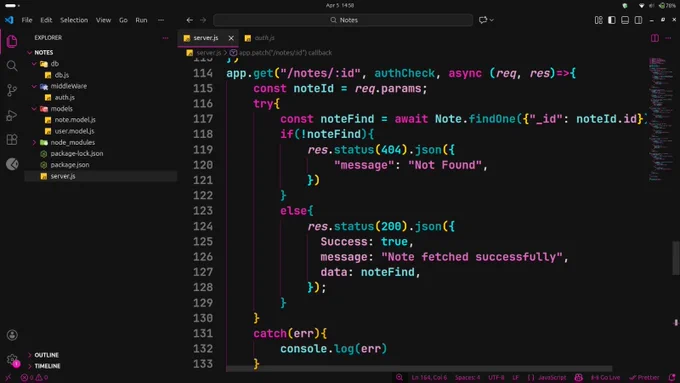Open the Go menu

[x=123, y=20]
